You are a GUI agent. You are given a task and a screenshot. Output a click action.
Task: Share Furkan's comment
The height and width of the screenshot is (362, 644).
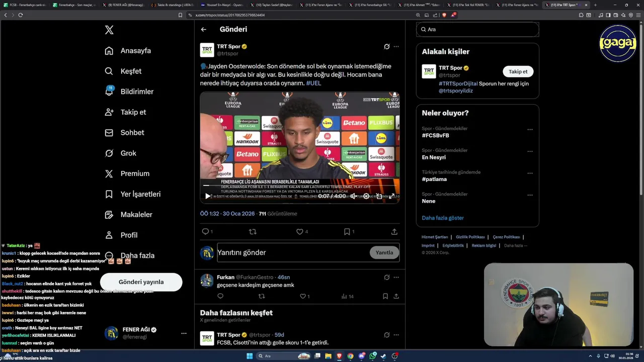pyautogui.click(x=396, y=297)
